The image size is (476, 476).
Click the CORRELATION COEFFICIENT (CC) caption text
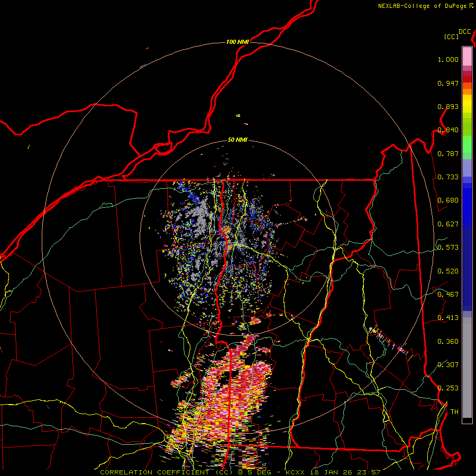(x=167, y=472)
